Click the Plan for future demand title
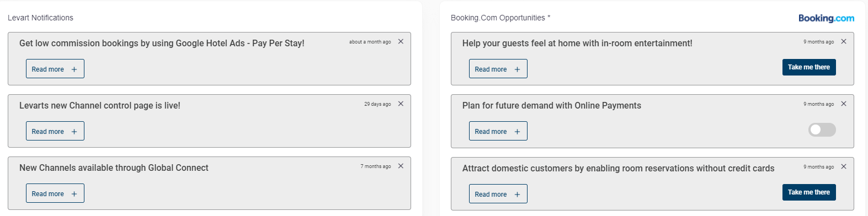Image resolution: width=868 pixels, height=216 pixels. 552,105
